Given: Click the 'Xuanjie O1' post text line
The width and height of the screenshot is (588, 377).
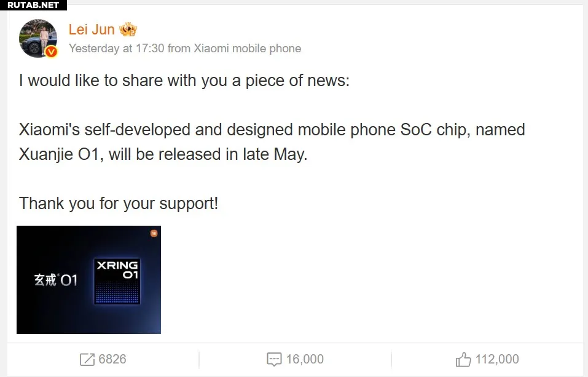Looking at the screenshot, I should coord(163,154).
